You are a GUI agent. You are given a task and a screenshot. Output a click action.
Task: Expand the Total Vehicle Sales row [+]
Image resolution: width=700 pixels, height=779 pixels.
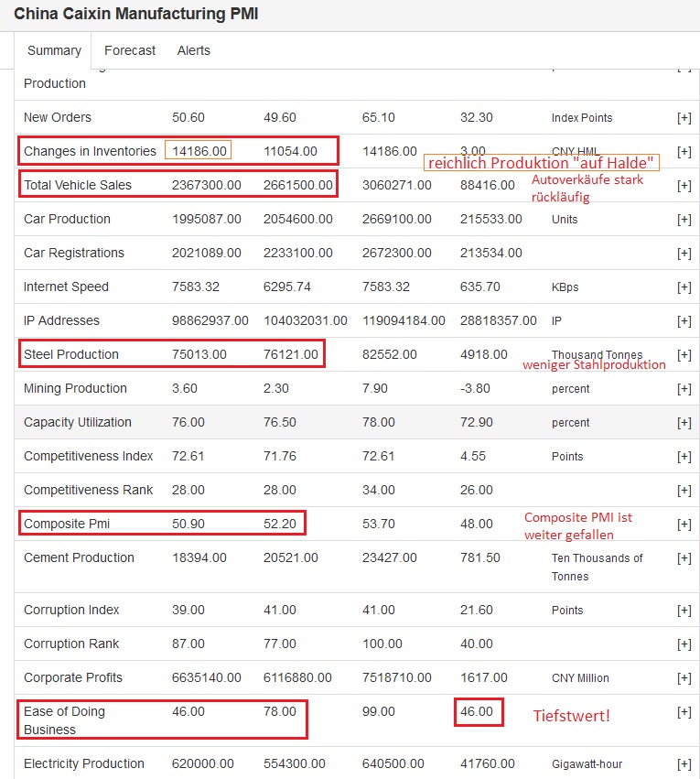pyautogui.click(x=684, y=185)
